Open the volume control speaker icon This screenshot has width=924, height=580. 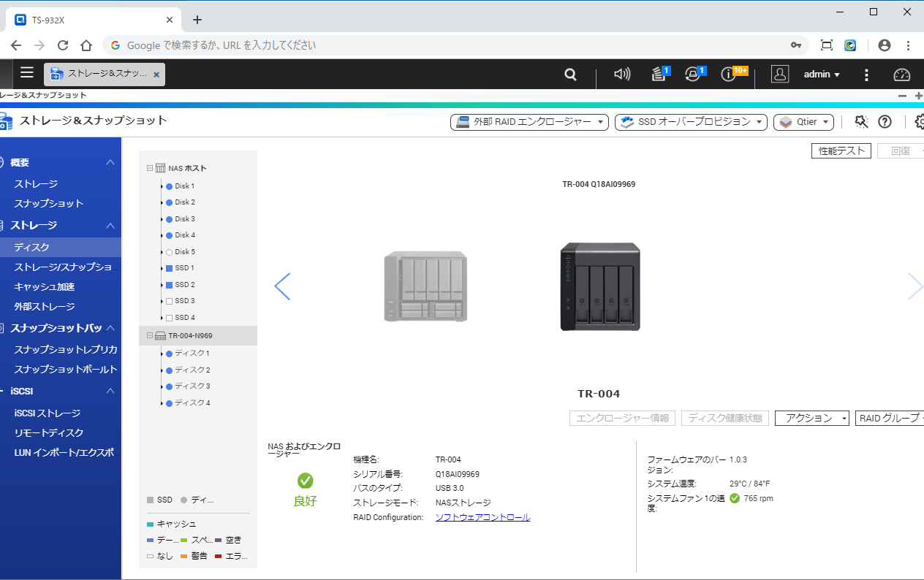(x=621, y=75)
